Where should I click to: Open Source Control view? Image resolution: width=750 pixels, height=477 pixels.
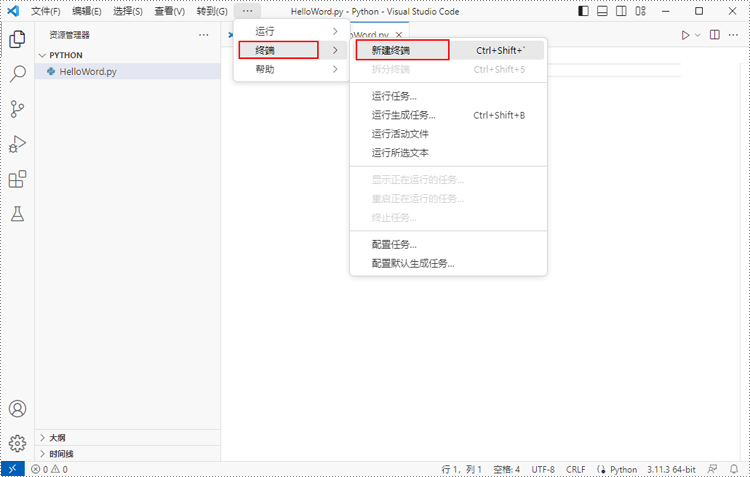[x=17, y=109]
